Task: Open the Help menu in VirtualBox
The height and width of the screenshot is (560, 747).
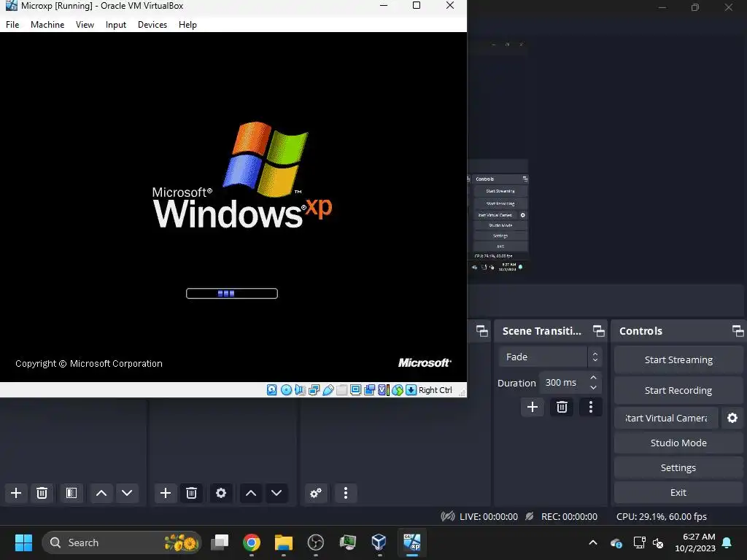Action: pyautogui.click(x=187, y=25)
